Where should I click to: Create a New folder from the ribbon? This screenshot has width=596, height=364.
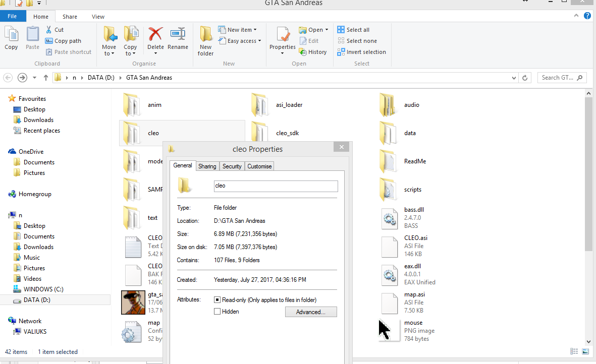click(x=205, y=41)
